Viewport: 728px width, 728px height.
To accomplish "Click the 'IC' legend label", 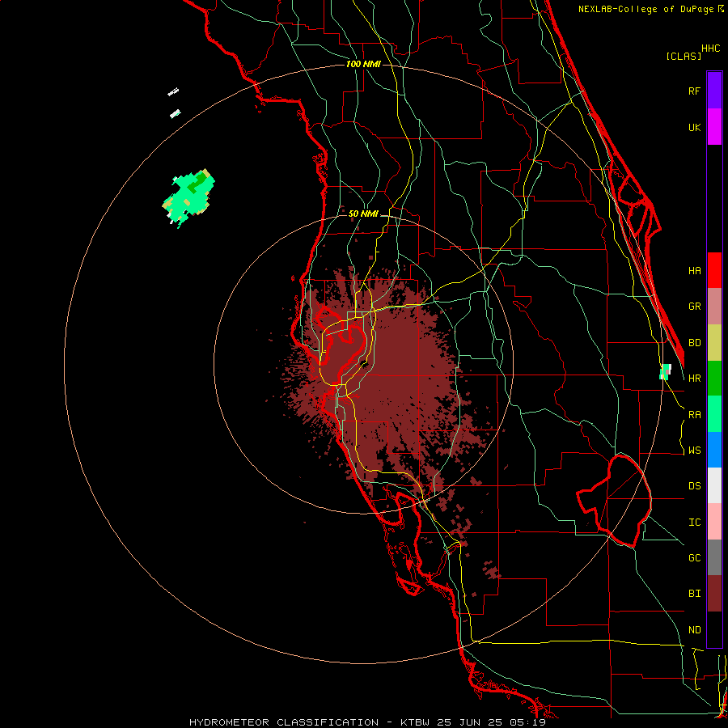I will [694, 523].
